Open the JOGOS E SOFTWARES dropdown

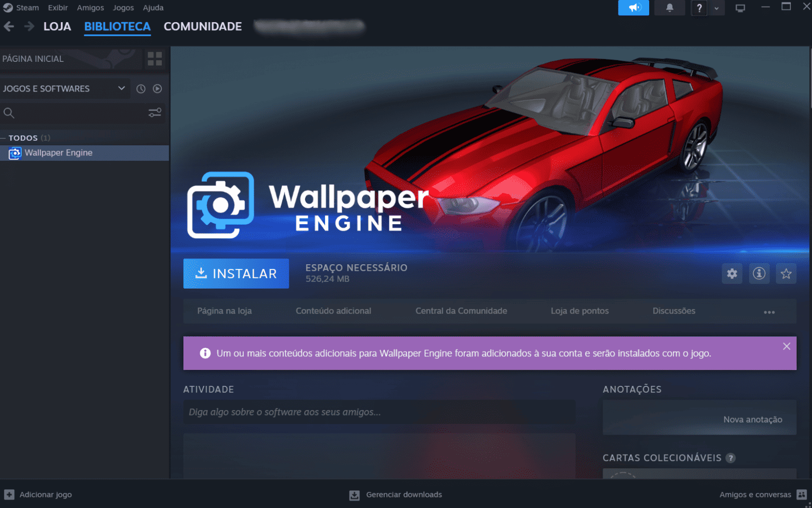[63, 88]
